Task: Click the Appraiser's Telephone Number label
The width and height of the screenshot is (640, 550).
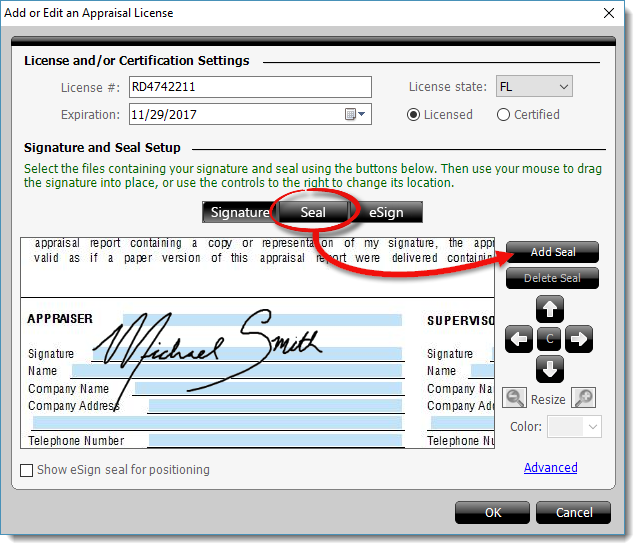Action: pyautogui.click(x=76, y=441)
